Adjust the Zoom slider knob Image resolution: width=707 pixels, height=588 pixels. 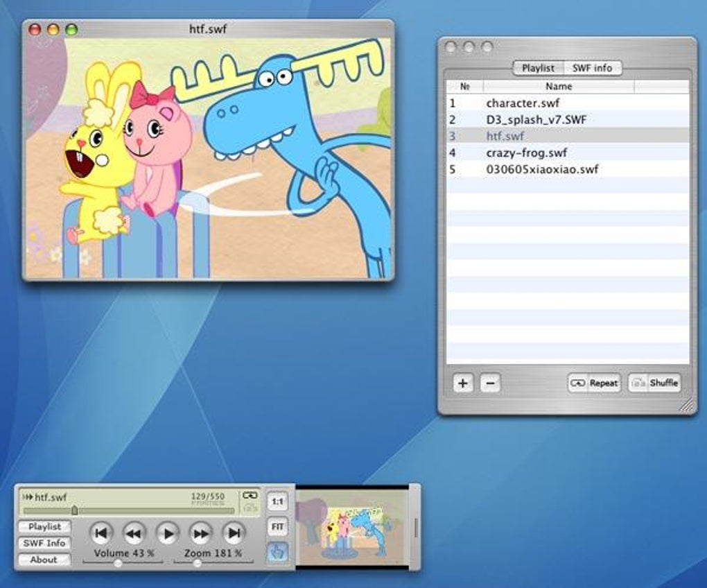tap(197, 563)
